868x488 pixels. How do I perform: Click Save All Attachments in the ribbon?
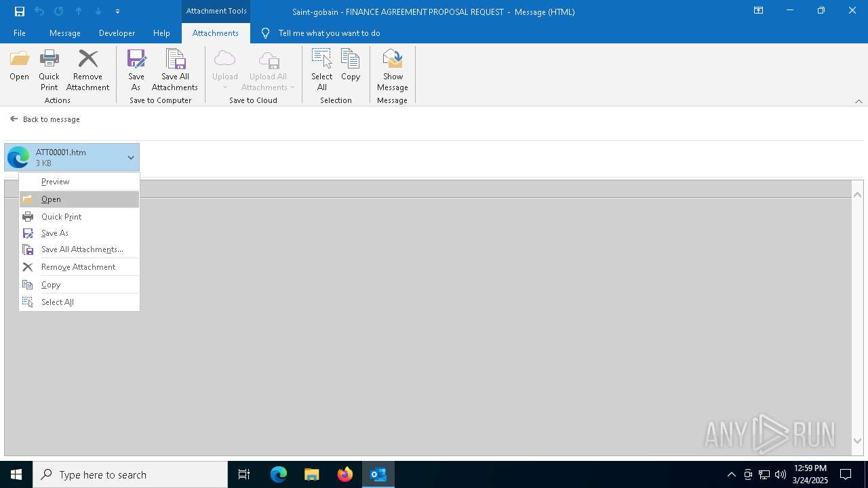coord(175,70)
